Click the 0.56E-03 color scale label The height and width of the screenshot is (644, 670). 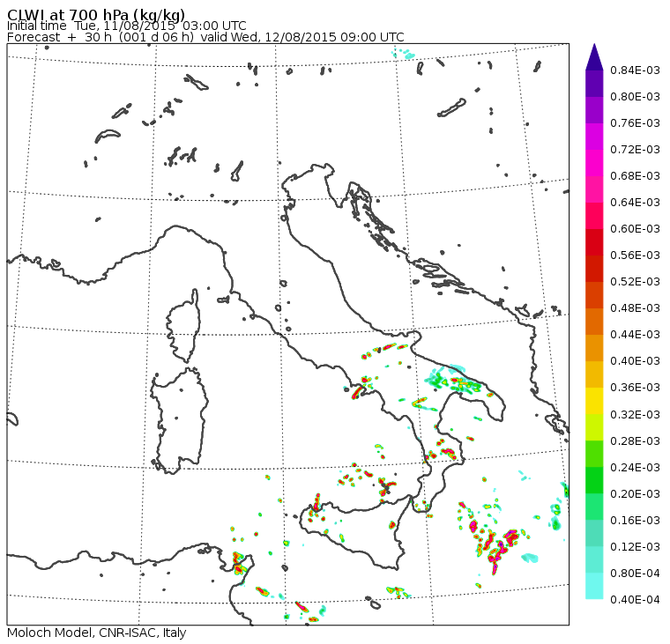(x=635, y=255)
